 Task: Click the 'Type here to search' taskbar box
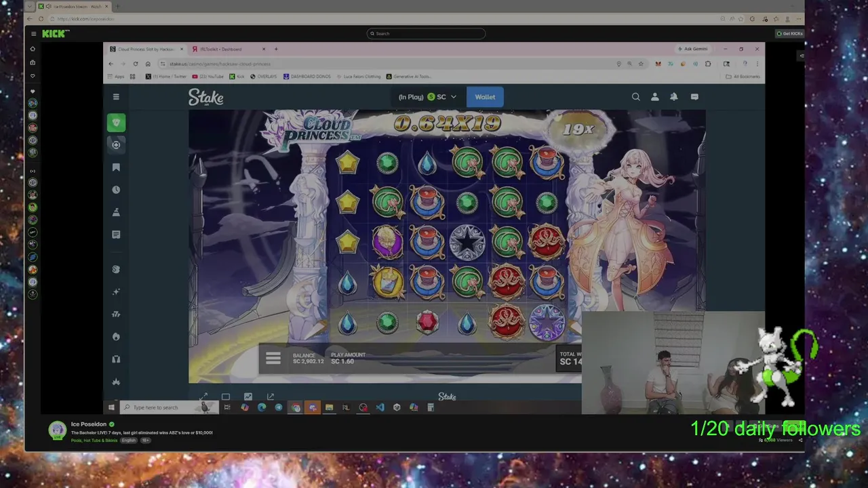tap(168, 407)
